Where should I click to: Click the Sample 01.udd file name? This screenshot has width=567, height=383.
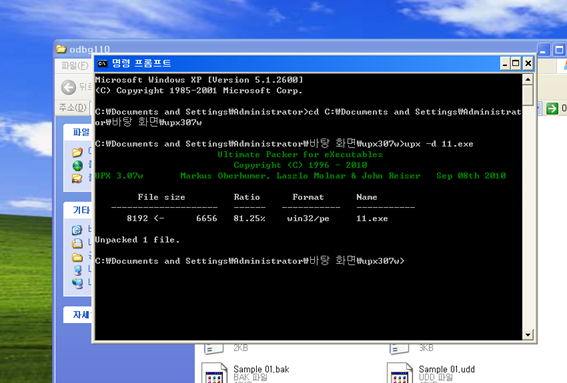(x=447, y=369)
